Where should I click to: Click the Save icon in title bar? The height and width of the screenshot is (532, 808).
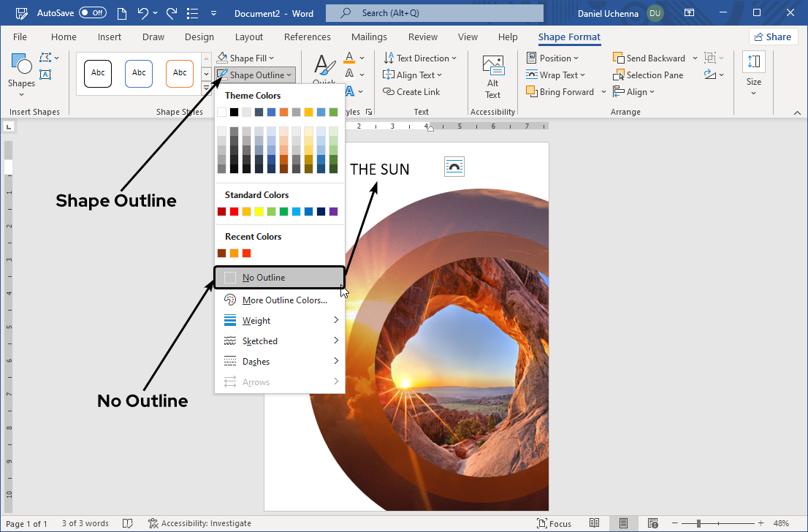(x=118, y=13)
